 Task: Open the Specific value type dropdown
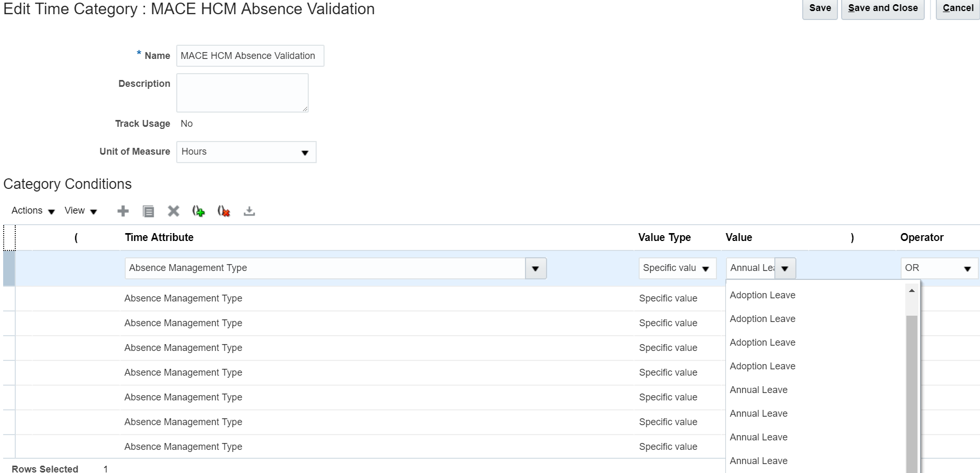[x=677, y=268]
